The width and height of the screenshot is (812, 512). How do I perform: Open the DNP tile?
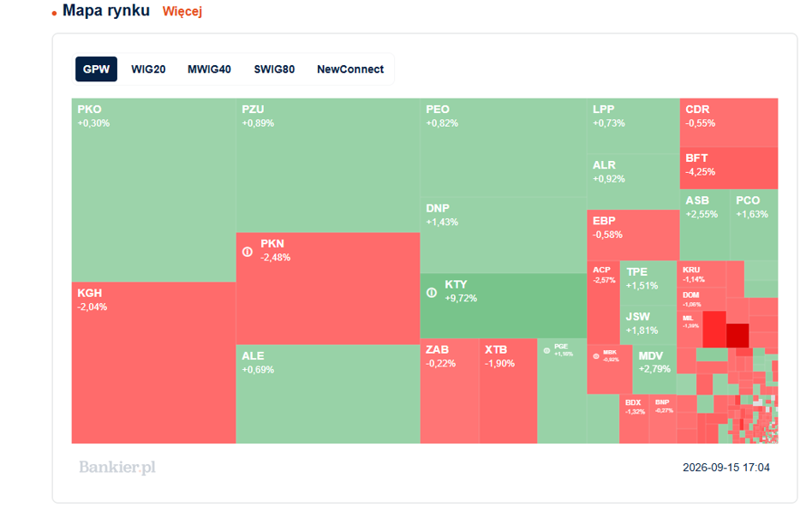pyautogui.click(x=504, y=235)
